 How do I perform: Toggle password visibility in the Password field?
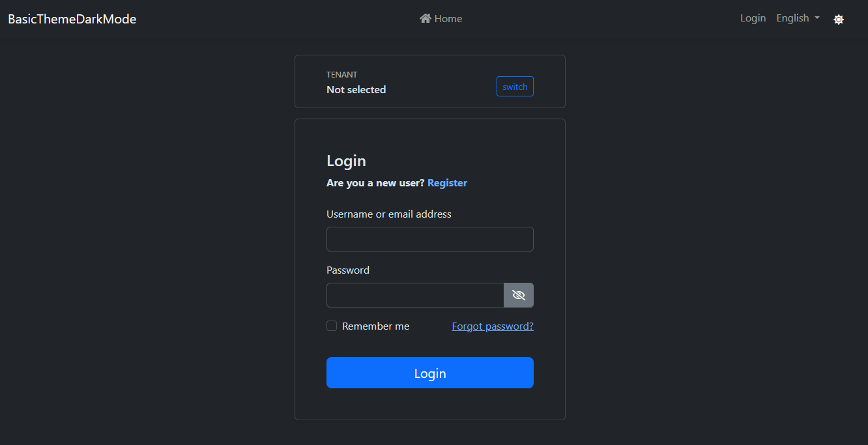[518, 295]
